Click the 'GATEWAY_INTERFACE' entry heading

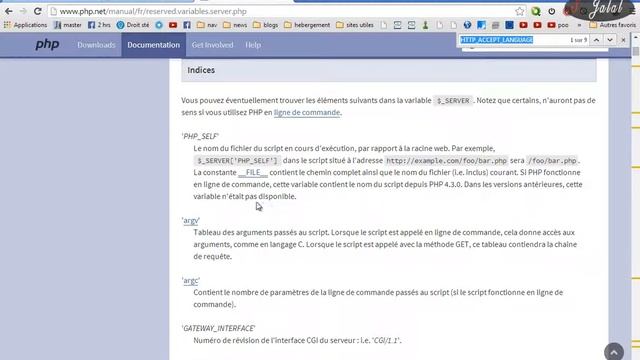pyautogui.click(x=218, y=328)
